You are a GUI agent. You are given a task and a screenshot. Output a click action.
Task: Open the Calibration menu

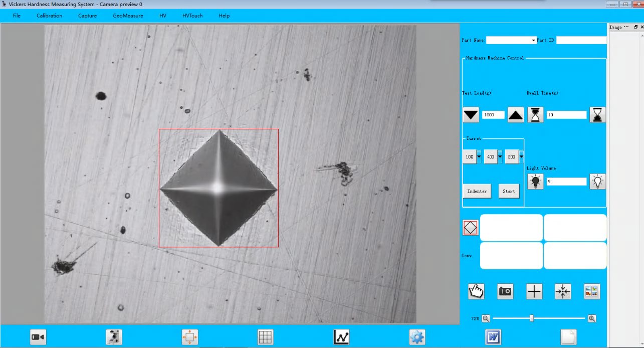point(49,16)
